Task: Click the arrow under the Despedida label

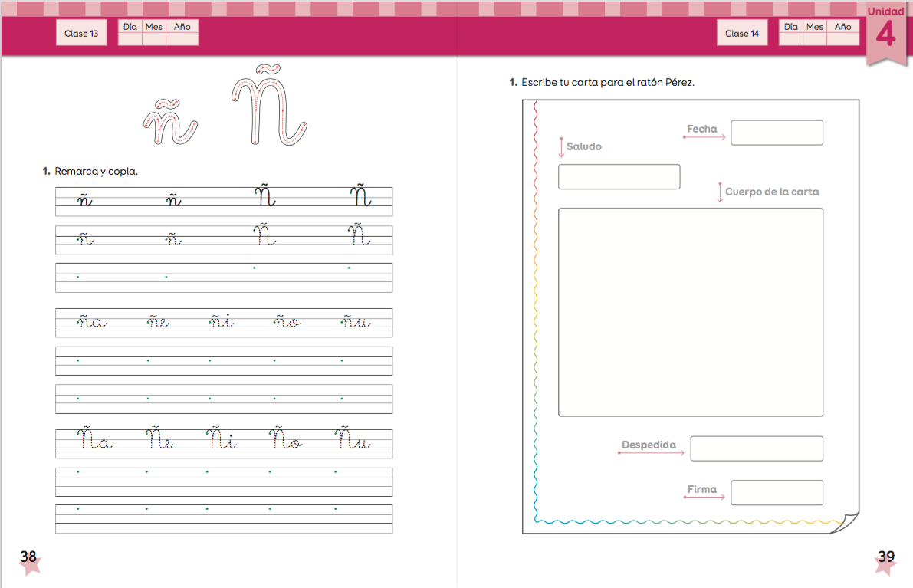Action: (651, 453)
